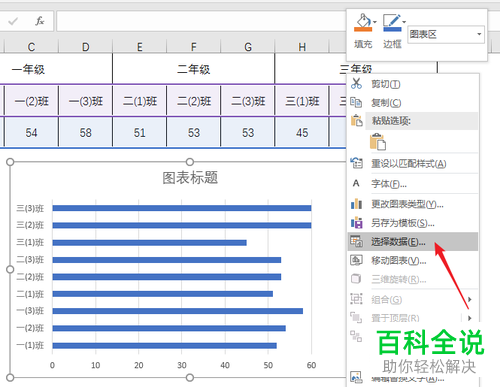Select column D header
The height and width of the screenshot is (387, 500).
(86, 47)
